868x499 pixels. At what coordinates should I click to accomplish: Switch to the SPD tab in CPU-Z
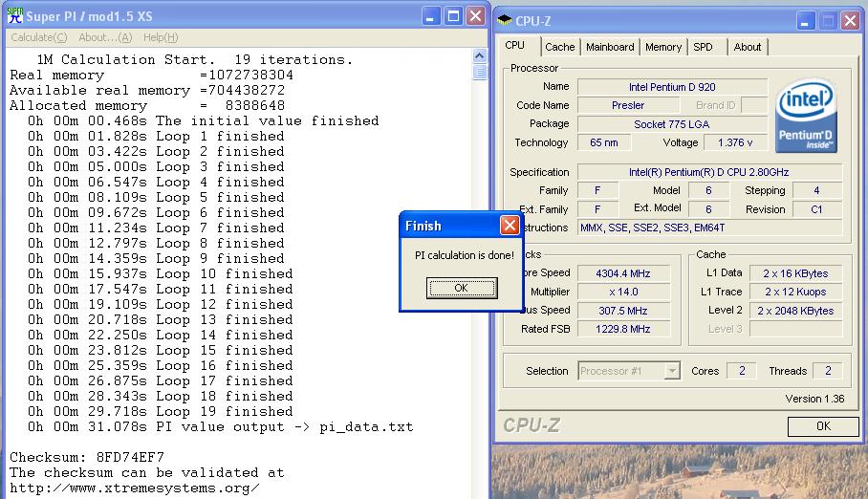click(703, 47)
